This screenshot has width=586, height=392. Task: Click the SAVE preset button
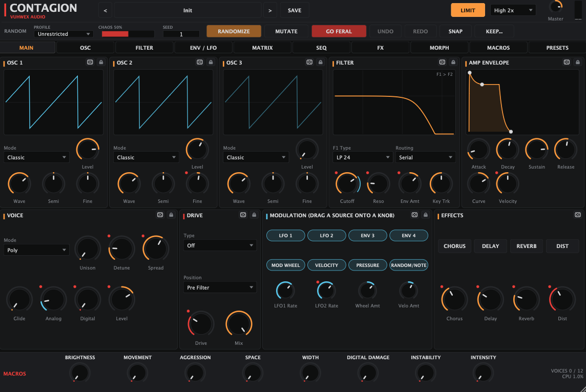point(295,10)
